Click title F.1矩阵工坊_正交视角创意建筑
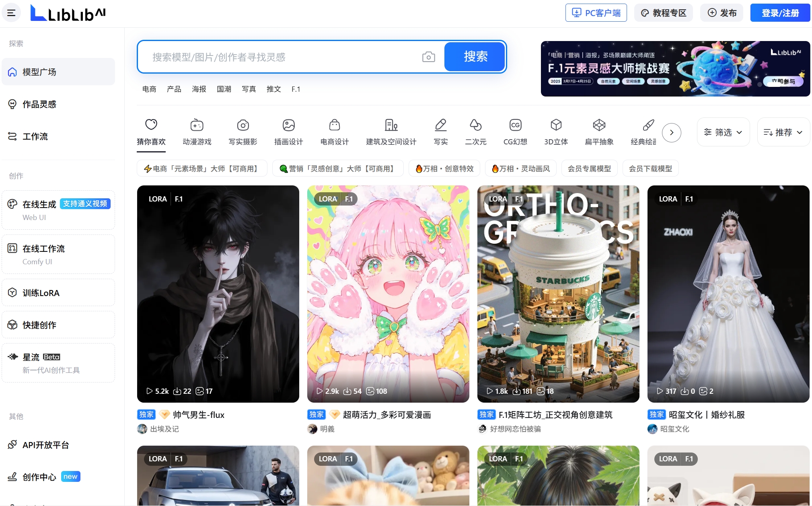The image size is (812, 506). pyautogui.click(x=555, y=415)
